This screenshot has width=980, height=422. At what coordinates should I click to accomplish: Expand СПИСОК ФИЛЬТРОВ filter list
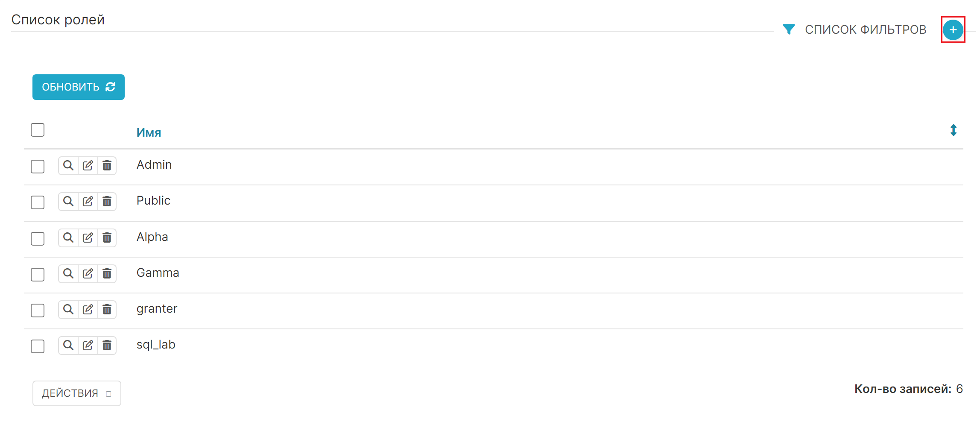coord(866,29)
